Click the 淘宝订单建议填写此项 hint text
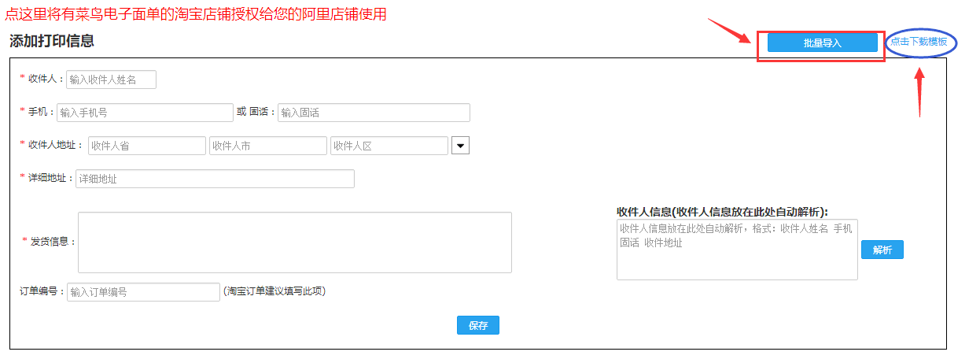980x359 pixels. pos(274,291)
